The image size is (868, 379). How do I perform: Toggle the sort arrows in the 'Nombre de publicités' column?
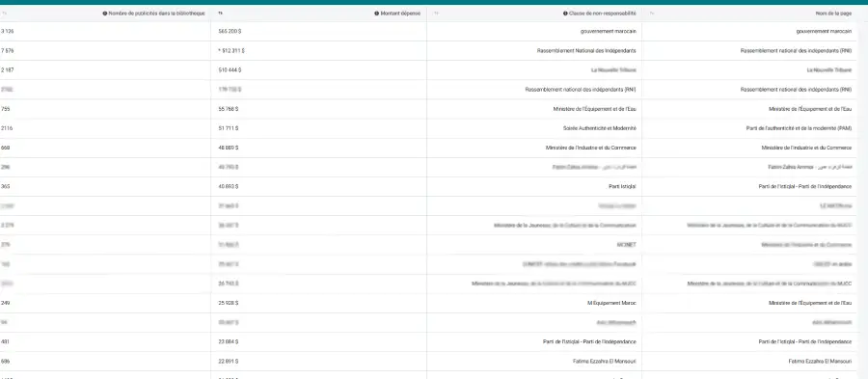point(5,14)
